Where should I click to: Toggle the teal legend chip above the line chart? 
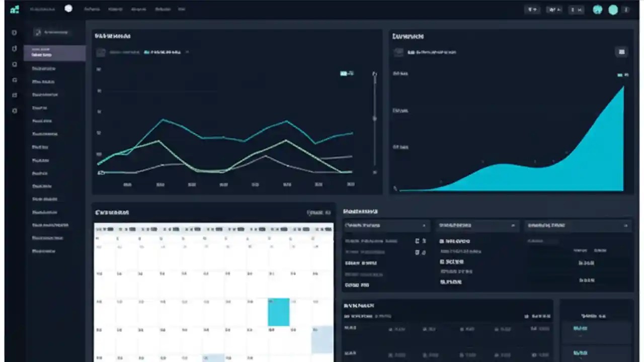(x=347, y=73)
